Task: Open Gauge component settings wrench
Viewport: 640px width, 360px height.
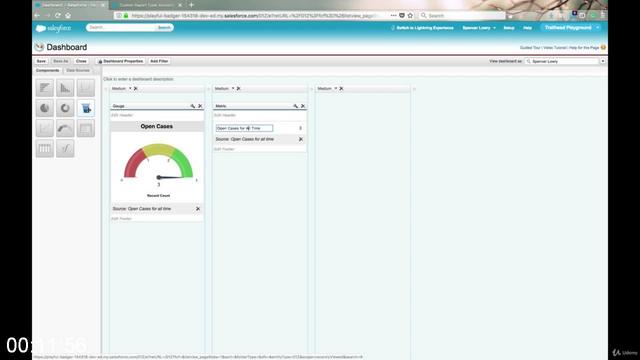Action: tap(193, 106)
